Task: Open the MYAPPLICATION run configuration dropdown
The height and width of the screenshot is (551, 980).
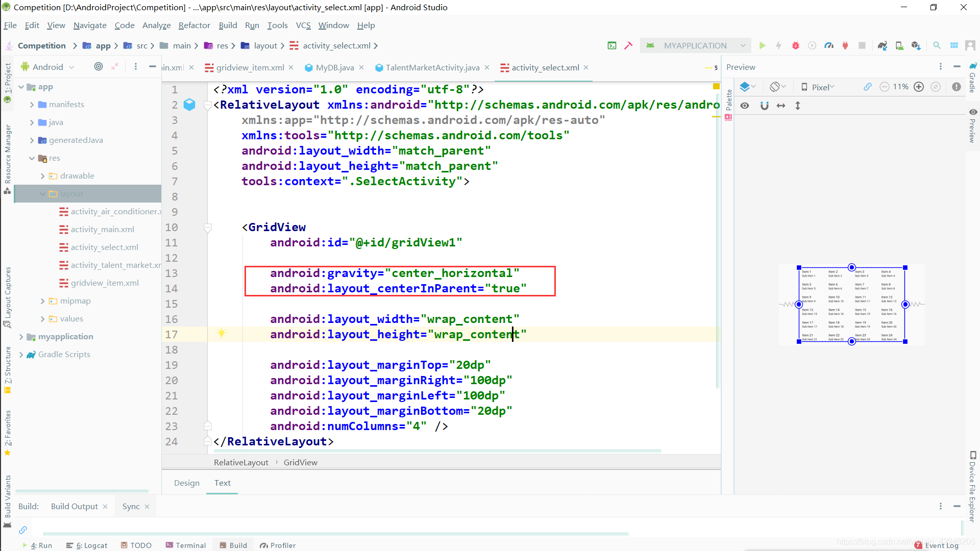Action: (696, 46)
